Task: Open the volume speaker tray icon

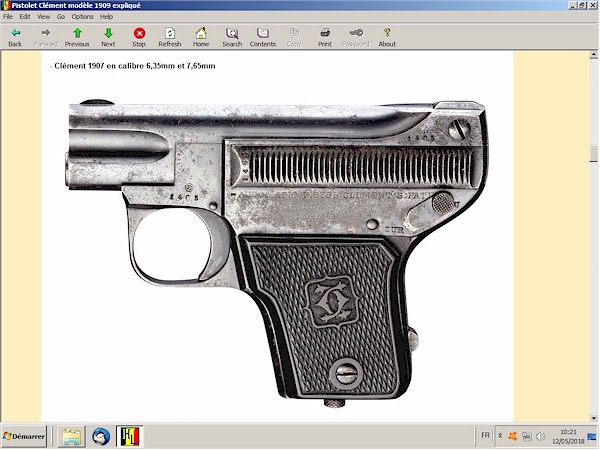Action: coord(540,436)
